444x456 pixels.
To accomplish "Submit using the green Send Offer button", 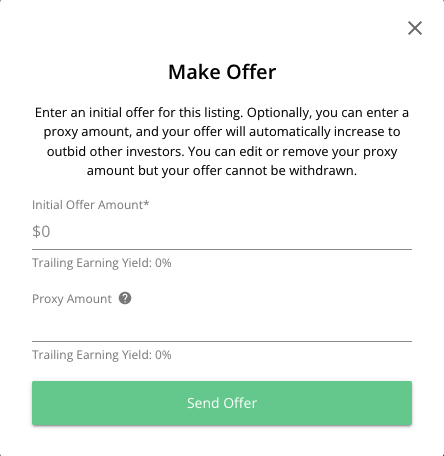I will pos(222,403).
